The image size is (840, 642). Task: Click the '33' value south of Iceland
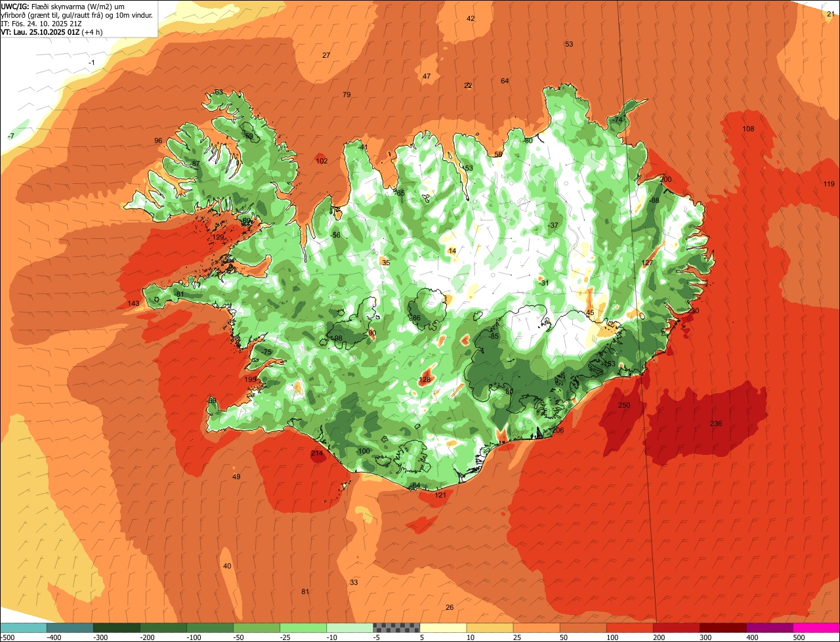point(354,582)
